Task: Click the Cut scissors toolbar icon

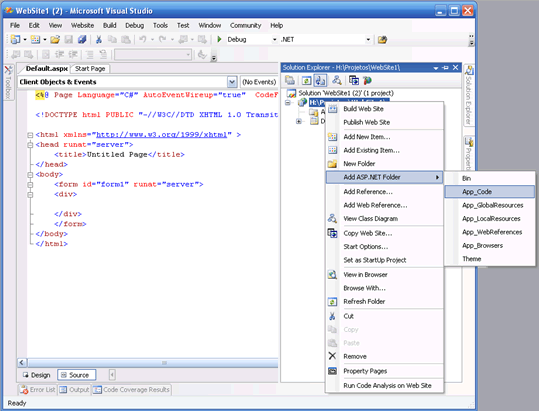Action: click(x=99, y=40)
